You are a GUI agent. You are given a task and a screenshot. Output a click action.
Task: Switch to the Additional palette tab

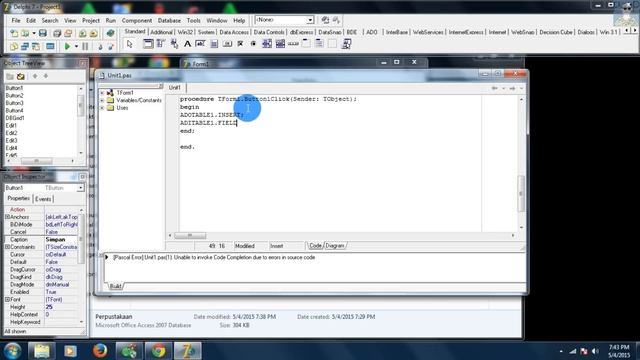(161, 32)
